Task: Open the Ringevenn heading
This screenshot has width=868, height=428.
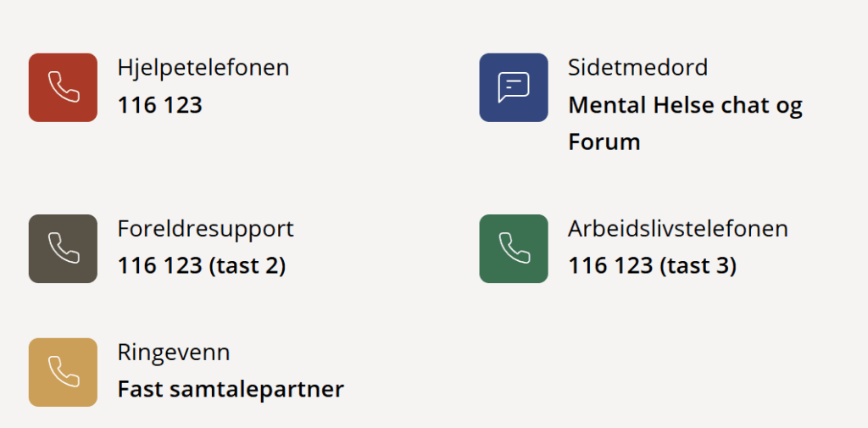Action: tap(174, 353)
